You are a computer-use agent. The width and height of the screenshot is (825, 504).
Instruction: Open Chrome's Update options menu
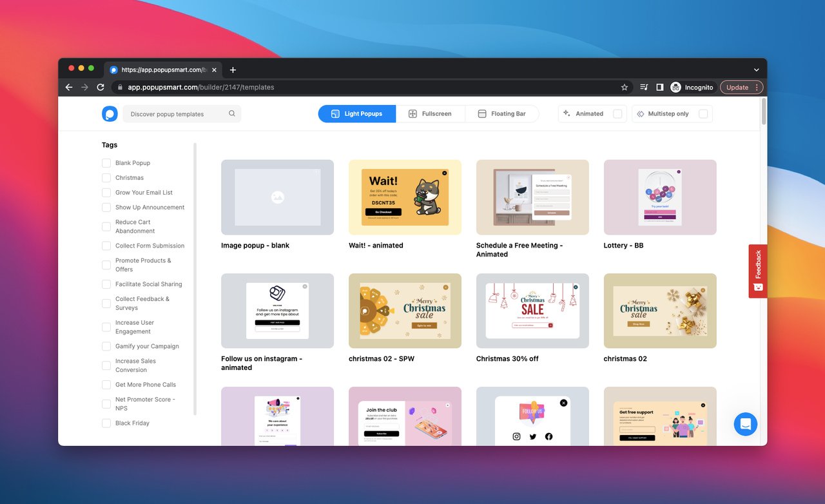click(x=755, y=87)
